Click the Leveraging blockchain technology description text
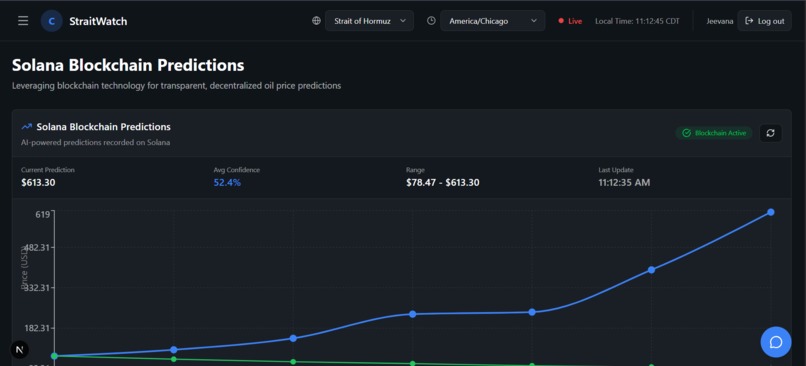 [176, 86]
